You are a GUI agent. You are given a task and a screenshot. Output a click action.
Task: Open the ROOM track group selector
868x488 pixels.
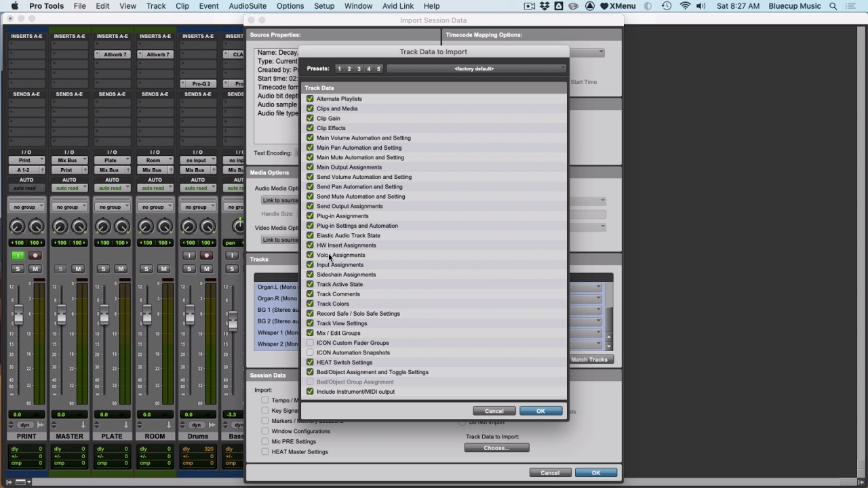(x=155, y=207)
